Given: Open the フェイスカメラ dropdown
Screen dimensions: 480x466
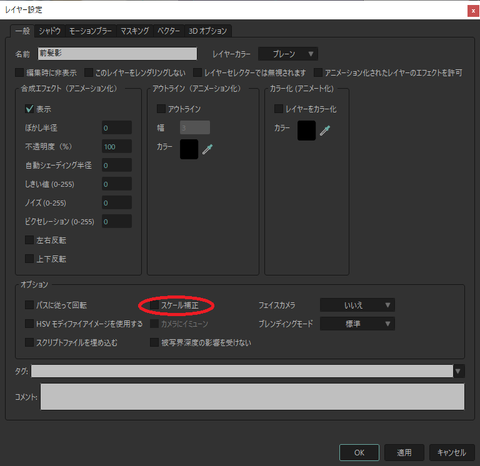Looking at the screenshot, I should coord(357,305).
